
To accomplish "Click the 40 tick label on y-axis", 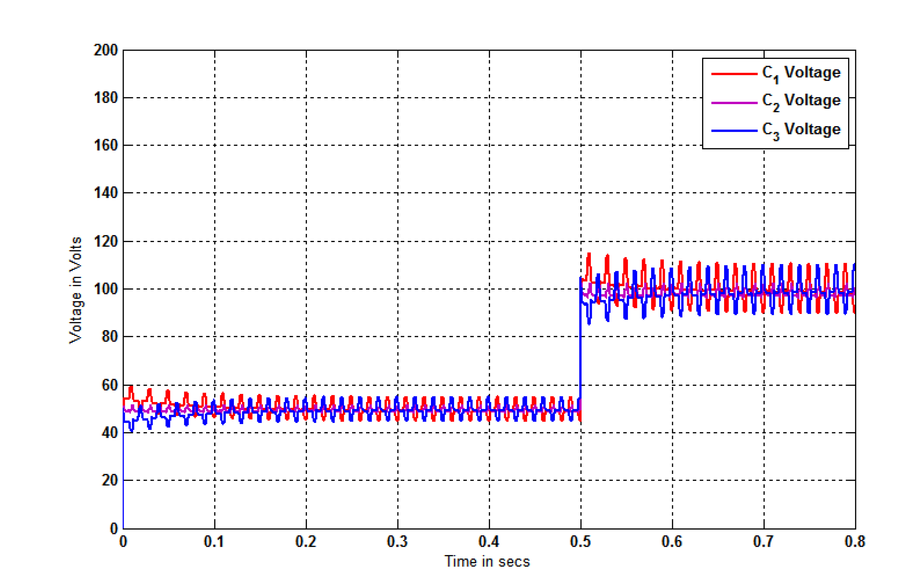I will pyautogui.click(x=109, y=432).
